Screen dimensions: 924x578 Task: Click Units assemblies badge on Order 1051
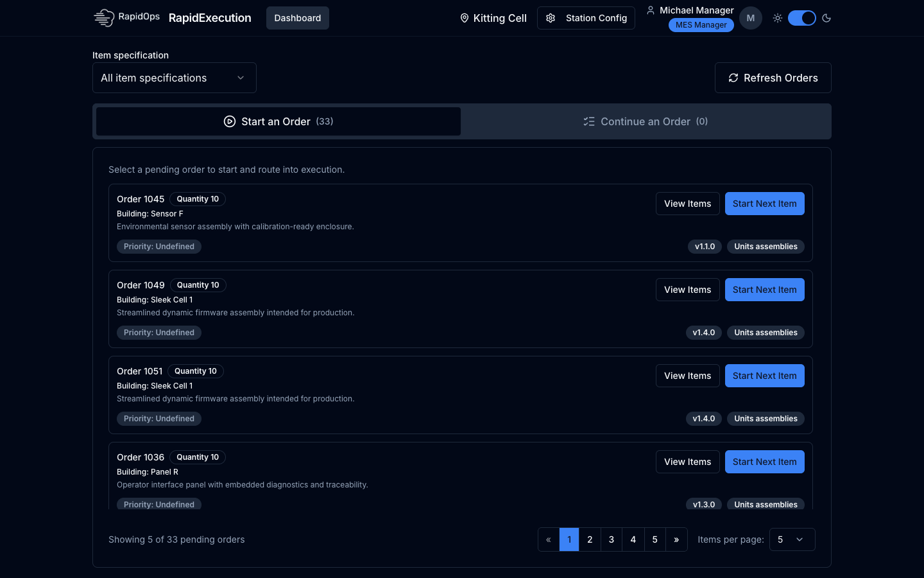pos(766,419)
